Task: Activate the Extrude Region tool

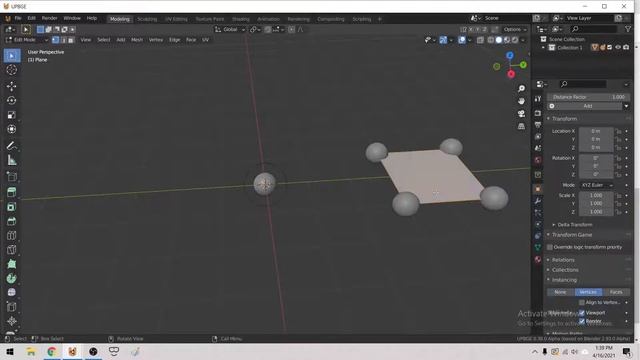Action: (x=12, y=192)
